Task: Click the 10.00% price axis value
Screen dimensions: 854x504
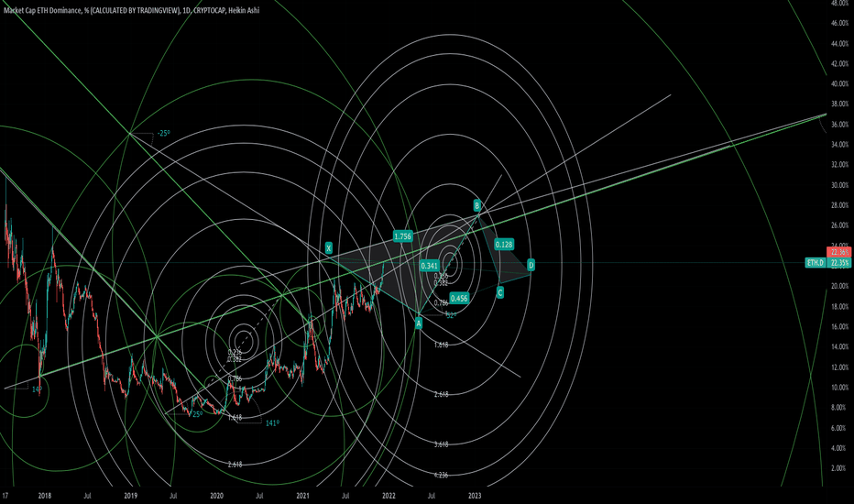Action: 839,388
